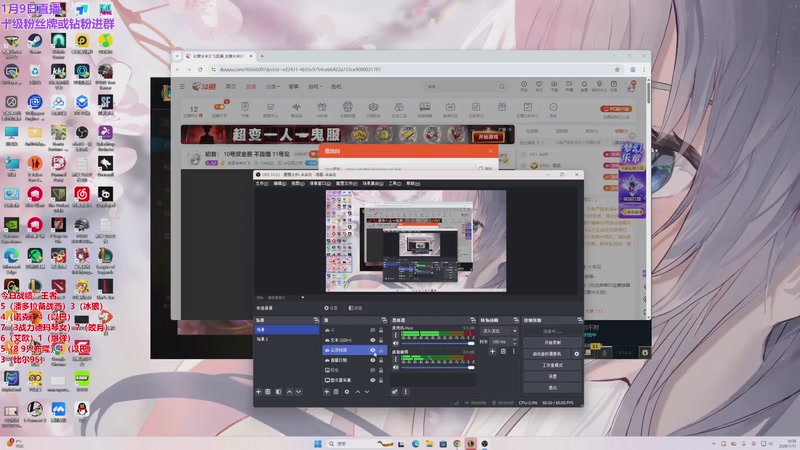Open scene filters icon in the Scenes toolbar
This screenshot has height=450, width=800.
279,392
